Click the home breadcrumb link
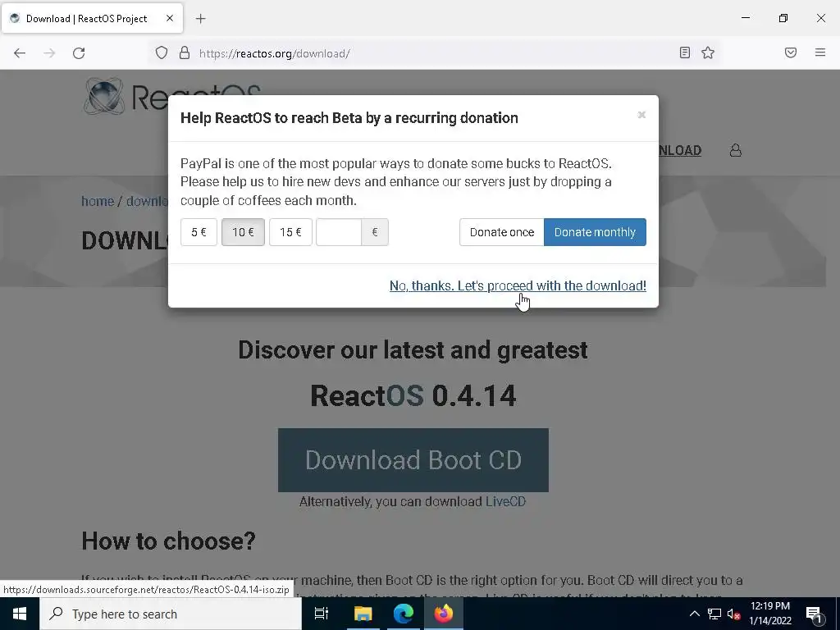This screenshot has width=840, height=630. pyautogui.click(x=98, y=201)
